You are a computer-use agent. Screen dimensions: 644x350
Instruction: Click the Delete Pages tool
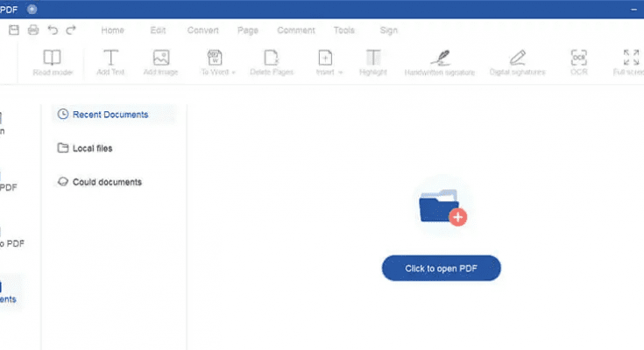coord(272,62)
